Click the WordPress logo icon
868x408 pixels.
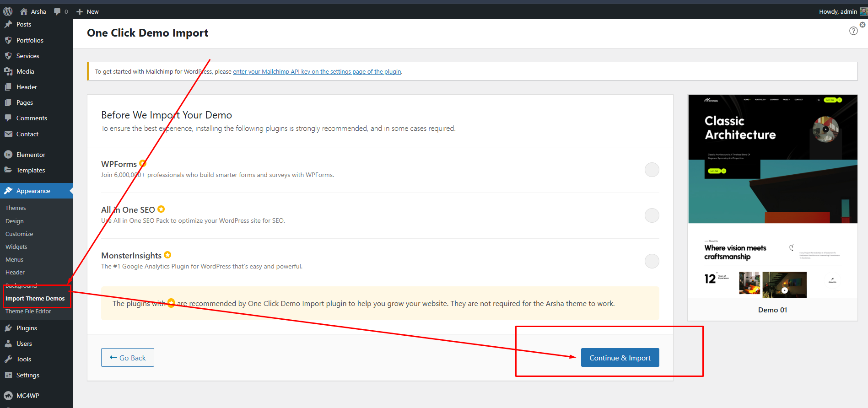[8, 11]
